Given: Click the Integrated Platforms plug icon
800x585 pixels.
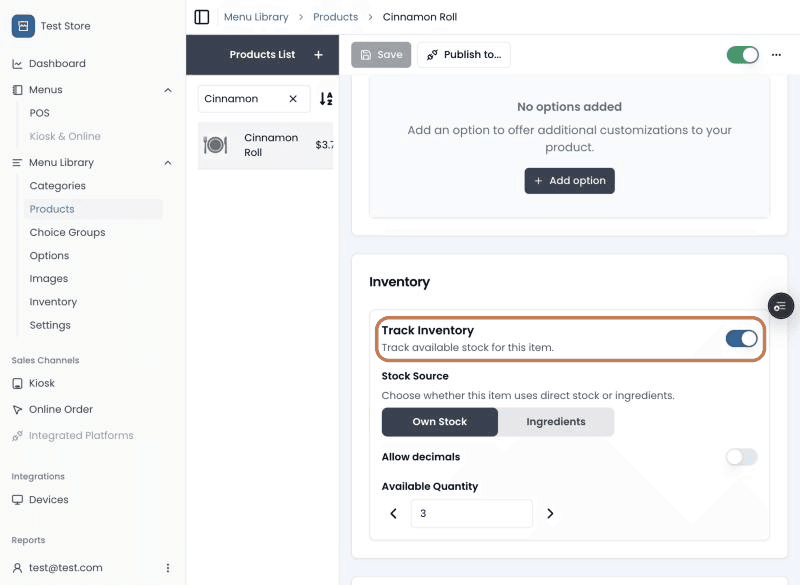Looking at the screenshot, I should (17, 436).
